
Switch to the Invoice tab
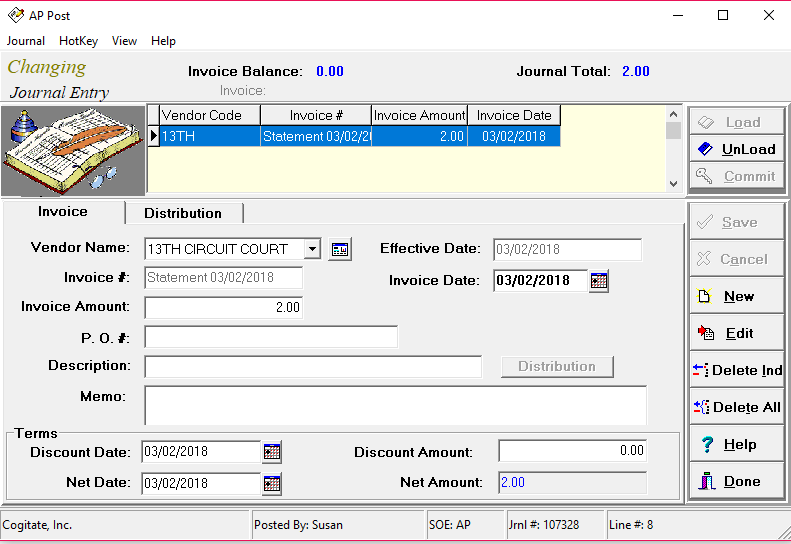(x=63, y=211)
